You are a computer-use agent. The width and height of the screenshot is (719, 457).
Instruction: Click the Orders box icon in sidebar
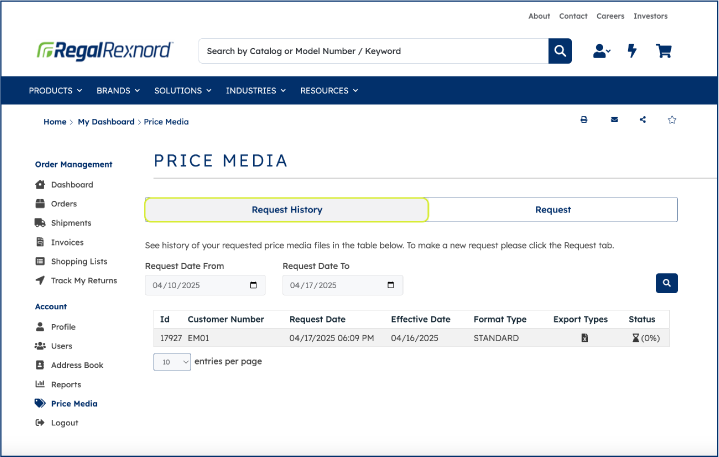[40, 204]
